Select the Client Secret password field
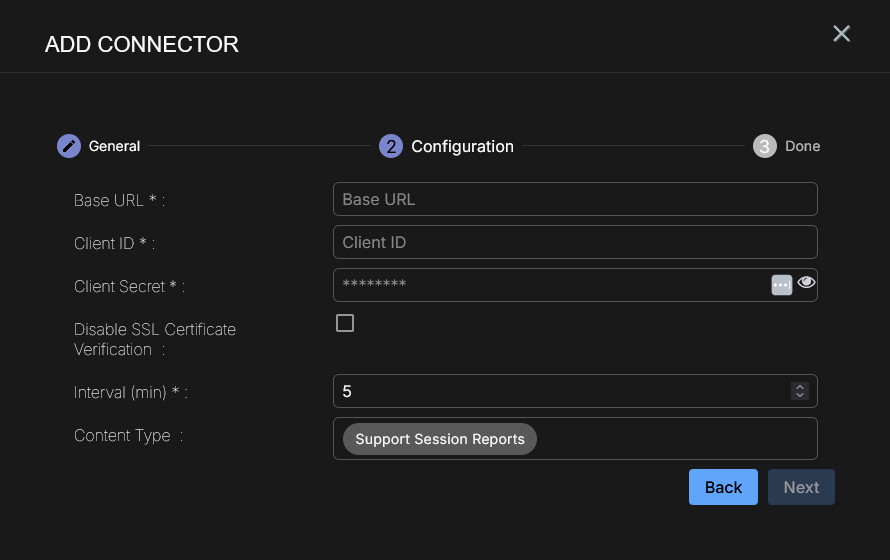 [550, 285]
